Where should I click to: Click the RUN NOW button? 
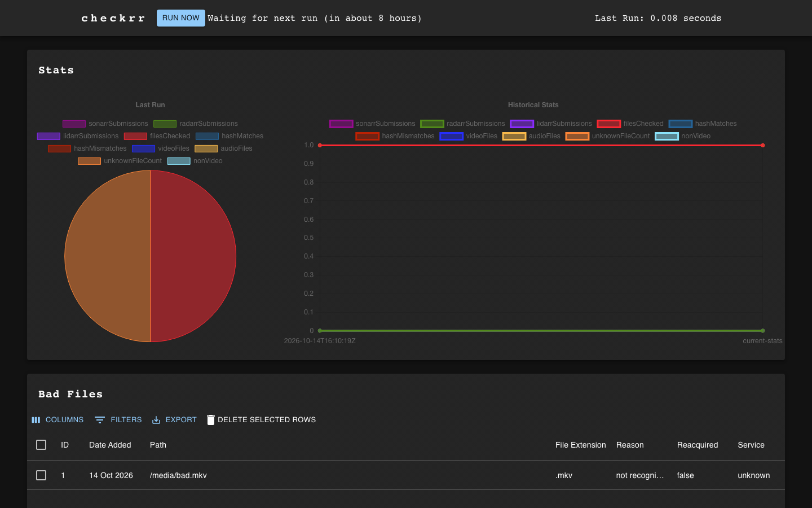click(x=181, y=18)
